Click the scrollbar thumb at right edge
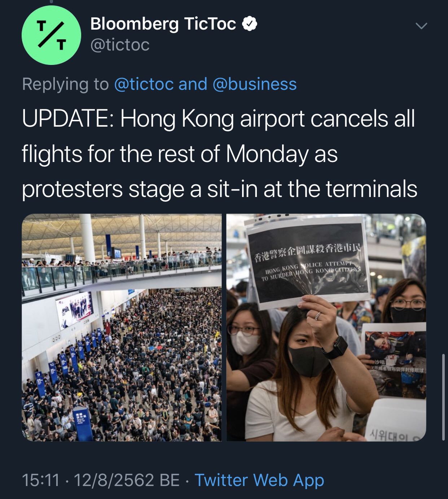Image resolution: width=448 pixels, height=499 pixels. [443, 397]
